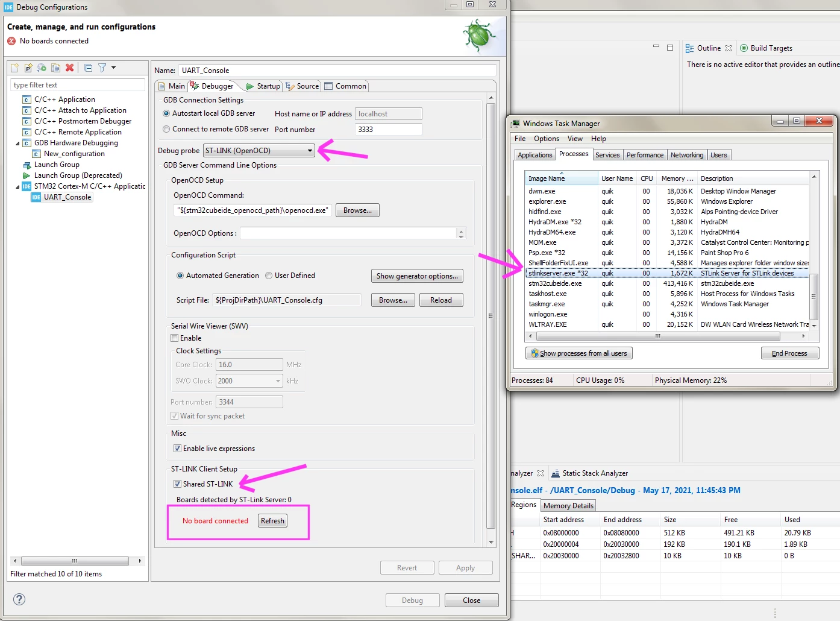The height and width of the screenshot is (621, 840).
Task: Open the Performance tab in Task Manager
Action: 645,155
